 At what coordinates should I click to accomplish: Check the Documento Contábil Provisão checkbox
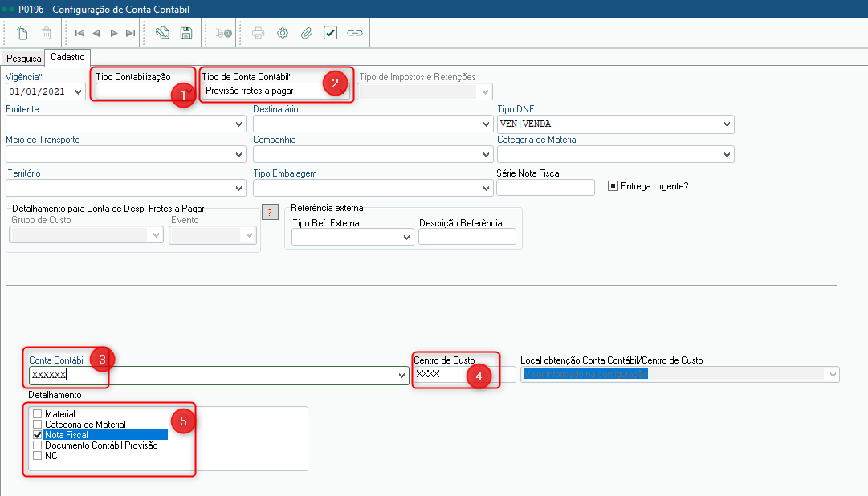point(38,445)
